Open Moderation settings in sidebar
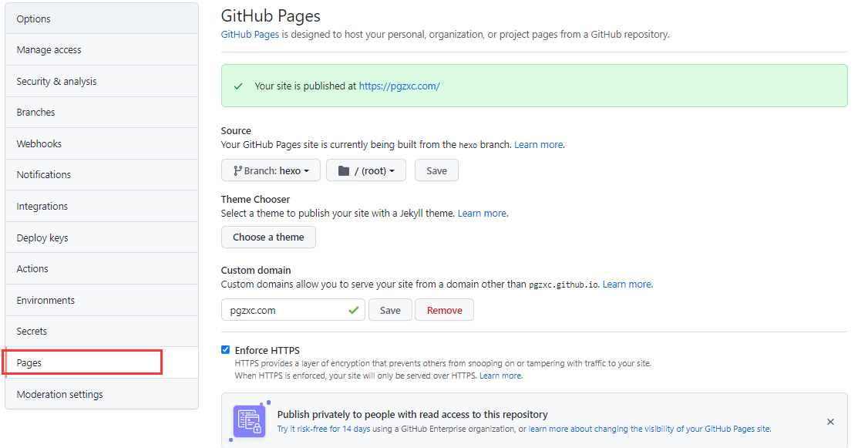The image size is (868, 448). pyautogui.click(x=102, y=394)
